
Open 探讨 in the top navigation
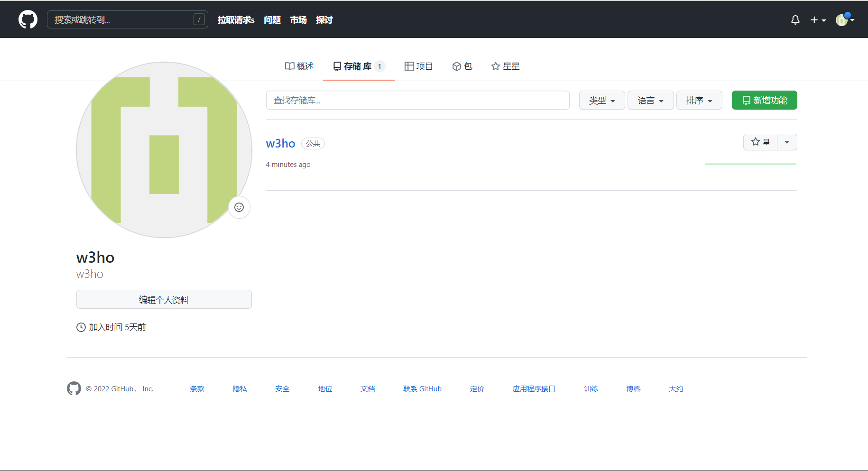click(x=324, y=20)
